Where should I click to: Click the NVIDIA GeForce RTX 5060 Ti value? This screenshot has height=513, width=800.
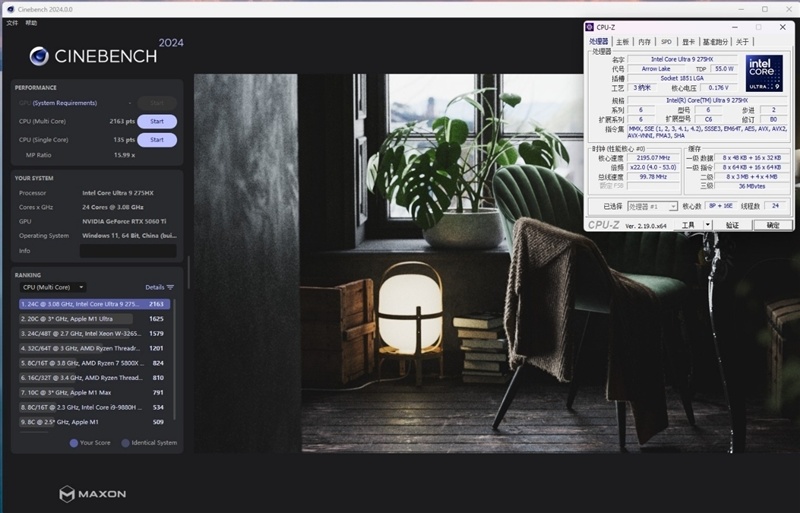pyautogui.click(x=124, y=222)
